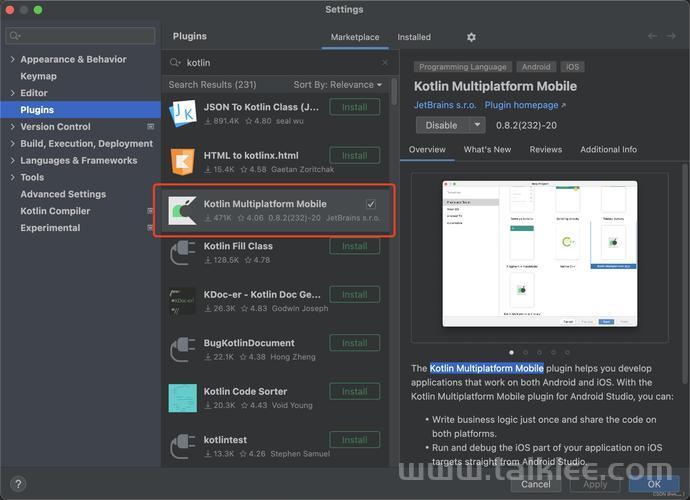The height and width of the screenshot is (500, 690).
Task: Focus the settings search field in sidebar
Action: tap(81, 35)
